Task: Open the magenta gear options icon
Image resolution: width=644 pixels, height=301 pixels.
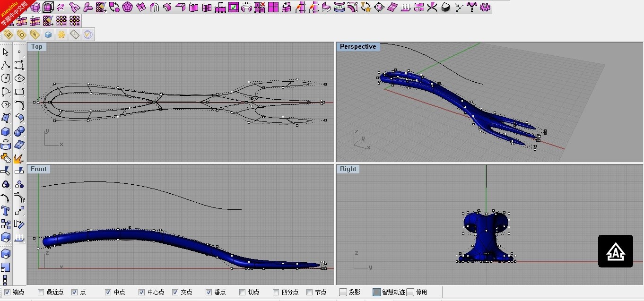Action: point(485,7)
